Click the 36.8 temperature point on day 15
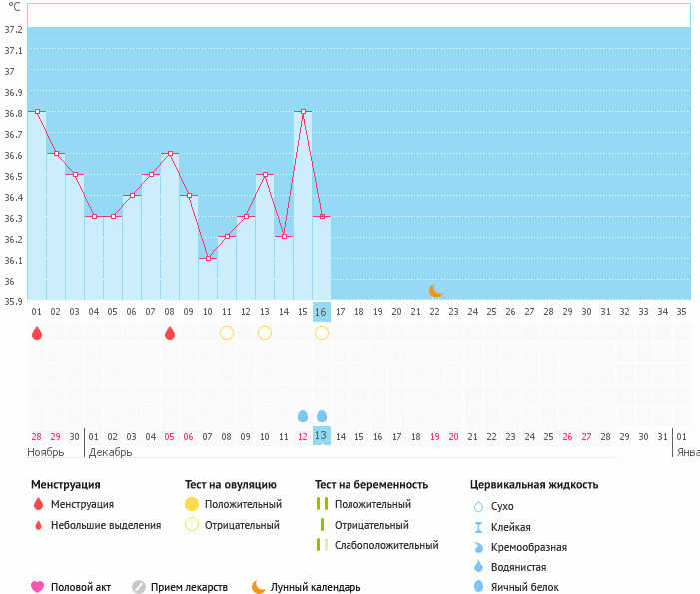700x594 pixels. click(303, 111)
